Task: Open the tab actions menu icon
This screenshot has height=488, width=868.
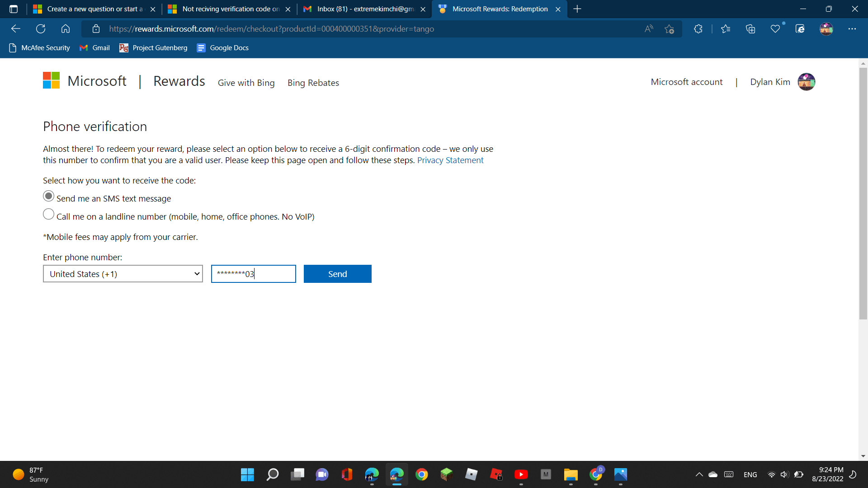Action: coord(14,9)
